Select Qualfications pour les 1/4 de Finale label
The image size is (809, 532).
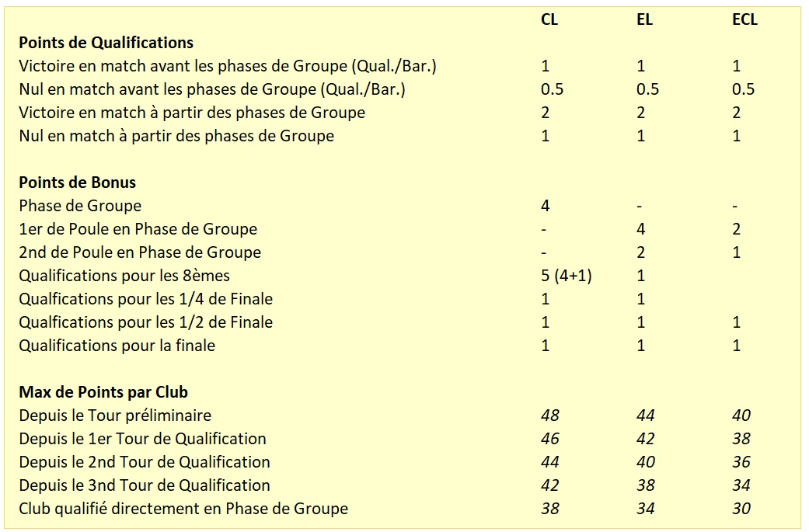point(145,299)
